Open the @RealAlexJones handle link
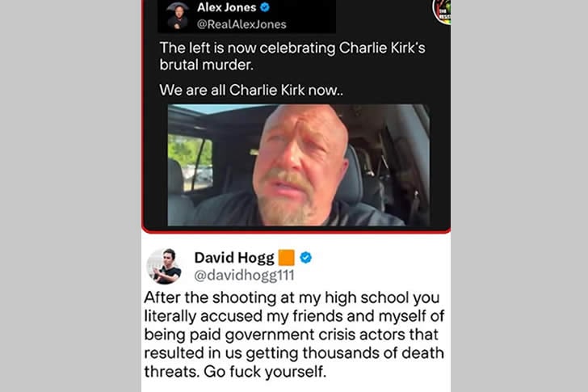 click(241, 24)
